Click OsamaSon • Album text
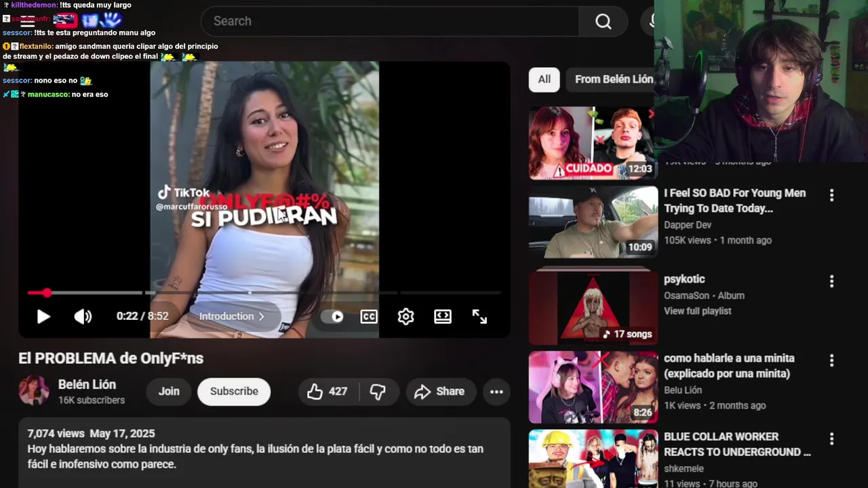 pos(704,296)
